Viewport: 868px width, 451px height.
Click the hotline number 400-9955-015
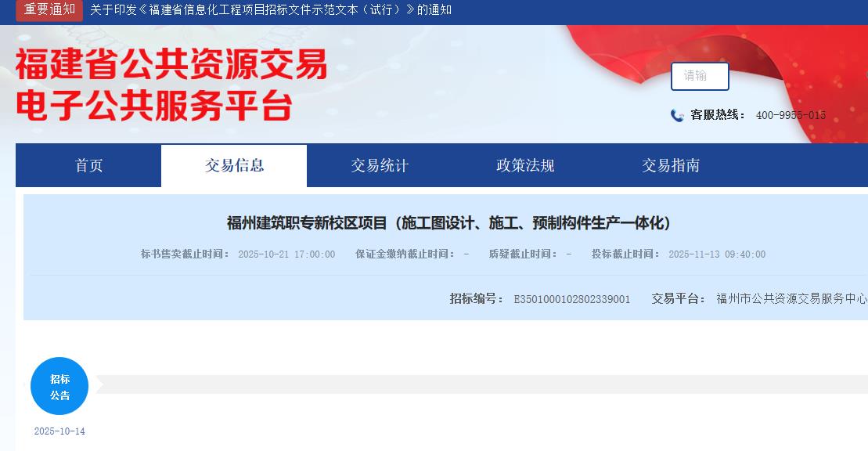click(x=791, y=115)
